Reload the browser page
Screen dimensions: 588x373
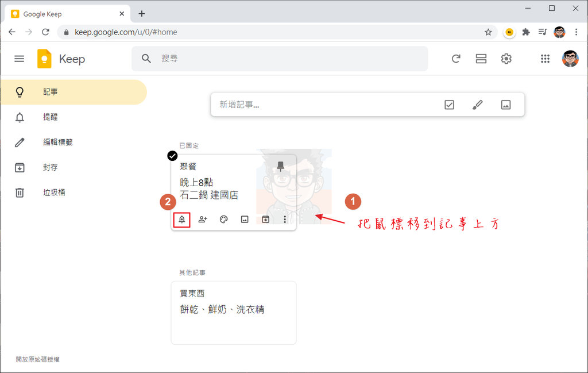pyautogui.click(x=45, y=32)
